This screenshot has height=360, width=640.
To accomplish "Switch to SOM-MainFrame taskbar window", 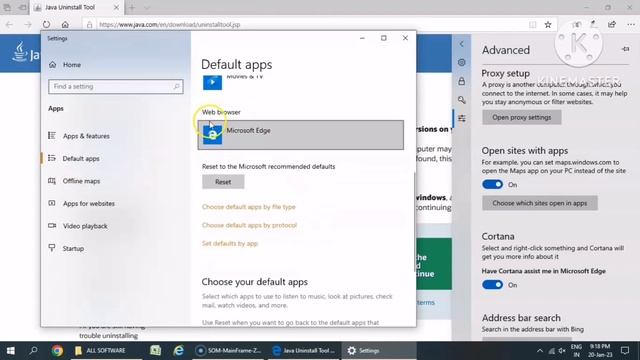I will [x=229, y=351].
